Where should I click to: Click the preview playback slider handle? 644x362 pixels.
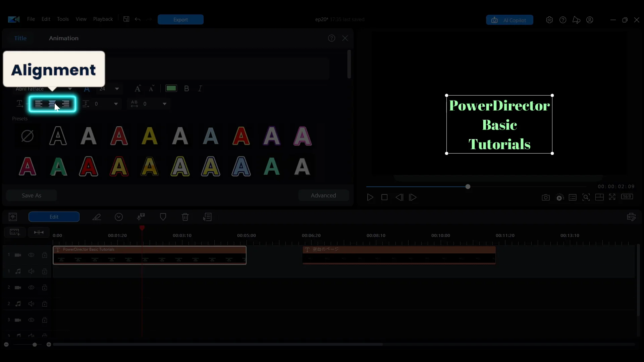[x=468, y=186]
